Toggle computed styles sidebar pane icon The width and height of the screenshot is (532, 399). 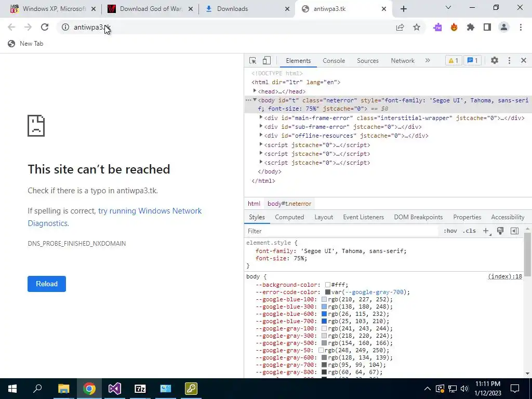pyautogui.click(x=514, y=231)
